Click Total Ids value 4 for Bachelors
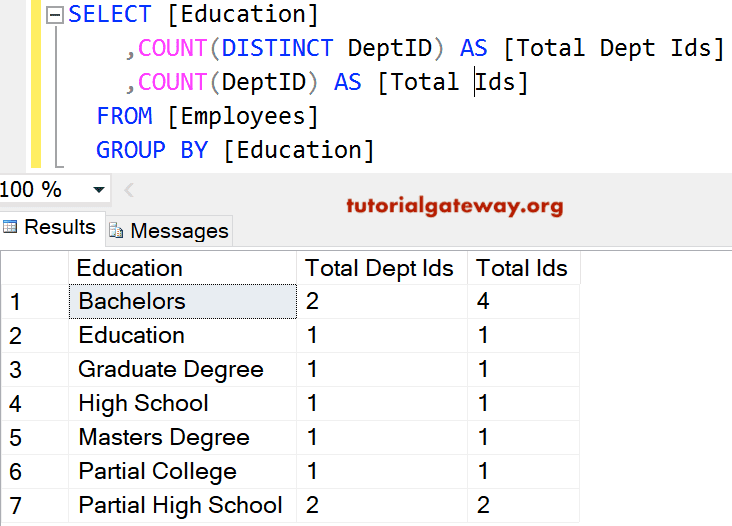 point(523,302)
